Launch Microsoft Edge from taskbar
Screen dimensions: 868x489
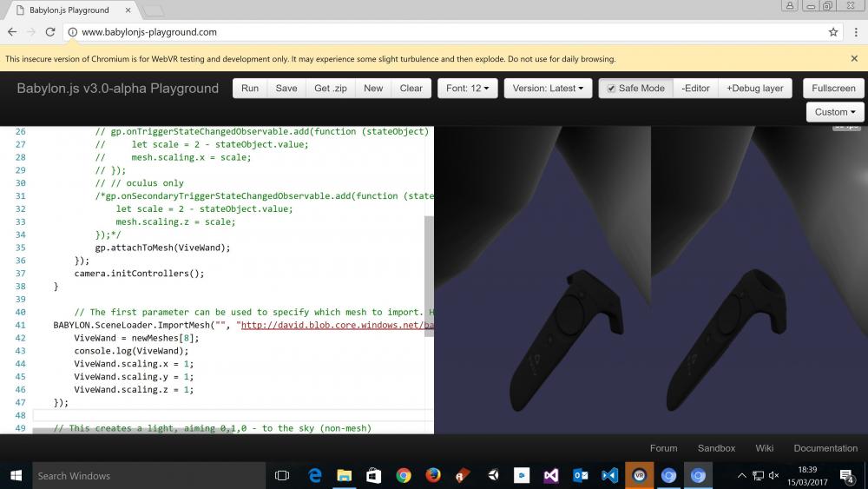[x=315, y=476]
